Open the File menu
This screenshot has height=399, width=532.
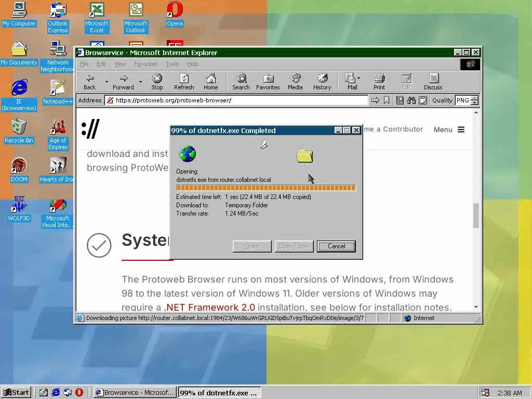pyautogui.click(x=84, y=64)
